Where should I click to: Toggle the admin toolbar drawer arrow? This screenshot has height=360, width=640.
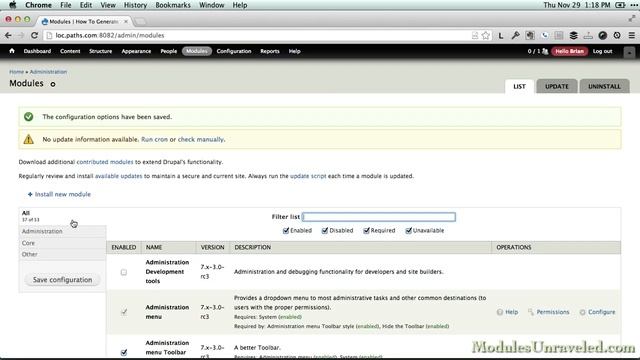pyautogui.click(x=629, y=52)
